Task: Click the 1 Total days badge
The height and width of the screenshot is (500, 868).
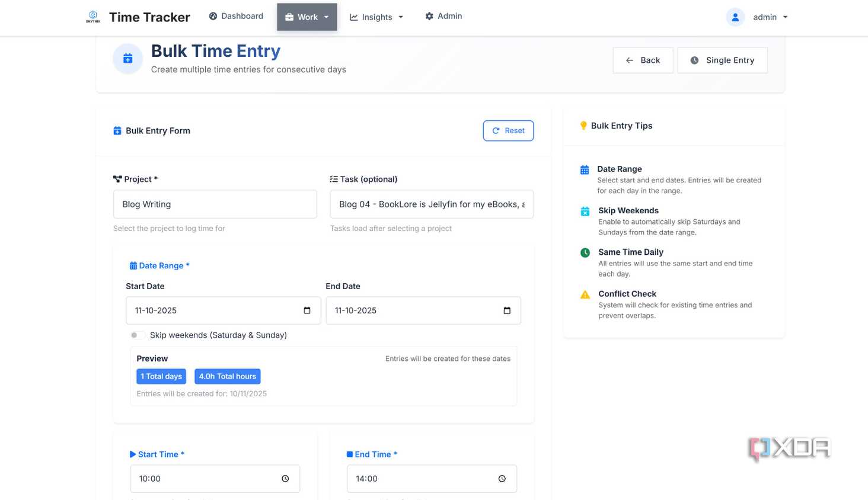Action: 161,377
